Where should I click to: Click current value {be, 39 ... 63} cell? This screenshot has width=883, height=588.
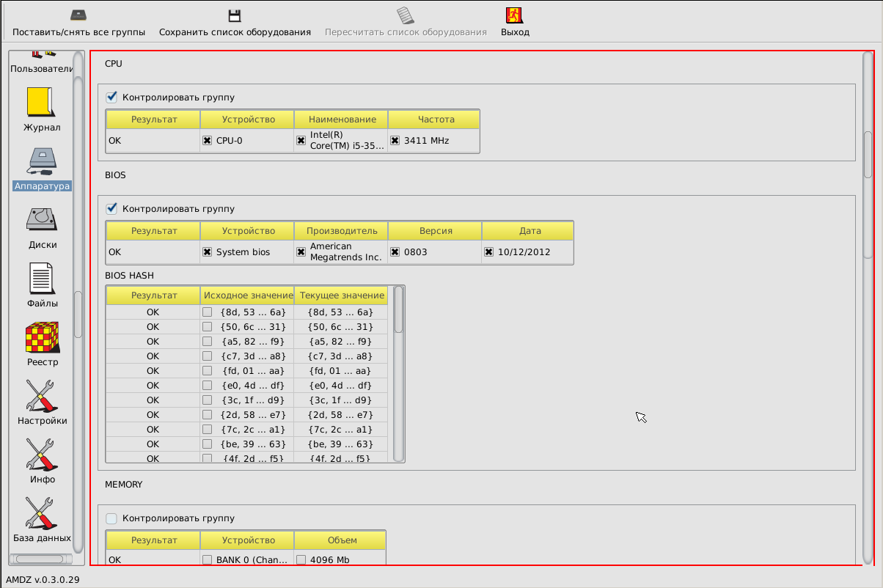341,444
